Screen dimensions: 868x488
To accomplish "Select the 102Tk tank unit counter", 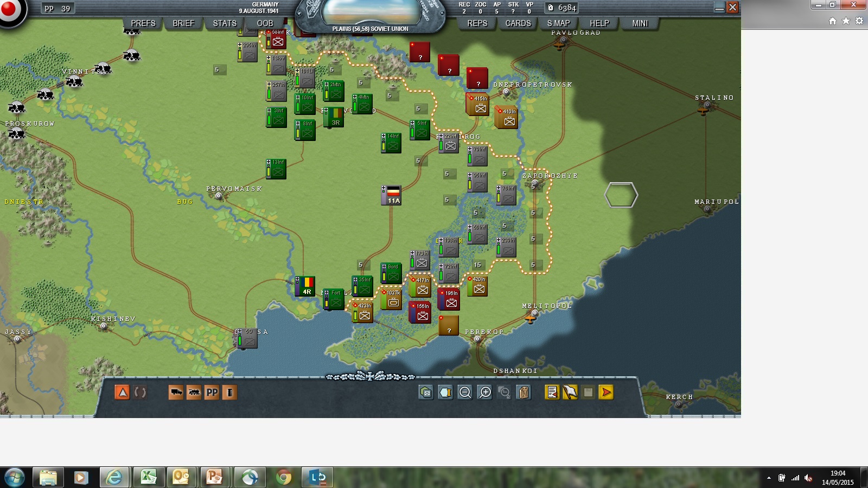I will click(391, 299).
